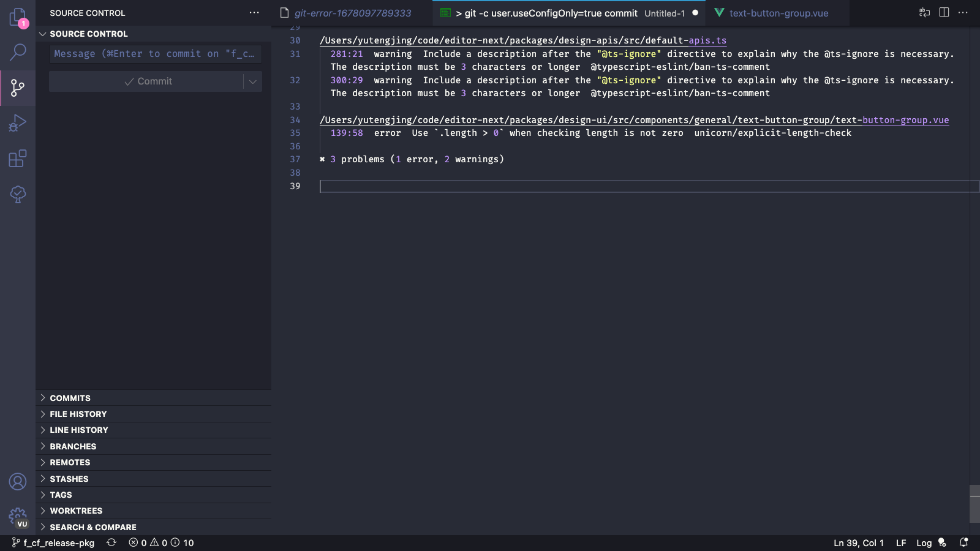
Task: Open the Extensions view
Action: pyautogui.click(x=18, y=159)
